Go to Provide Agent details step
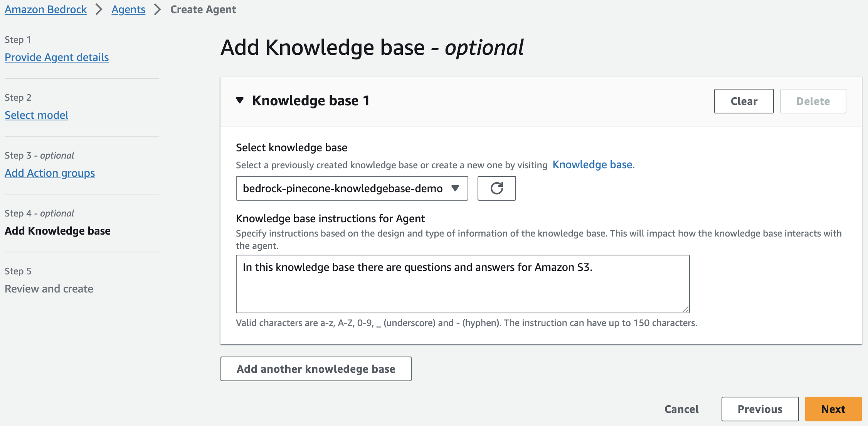The width and height of the screenshot is (868, 426). (56, 57)
